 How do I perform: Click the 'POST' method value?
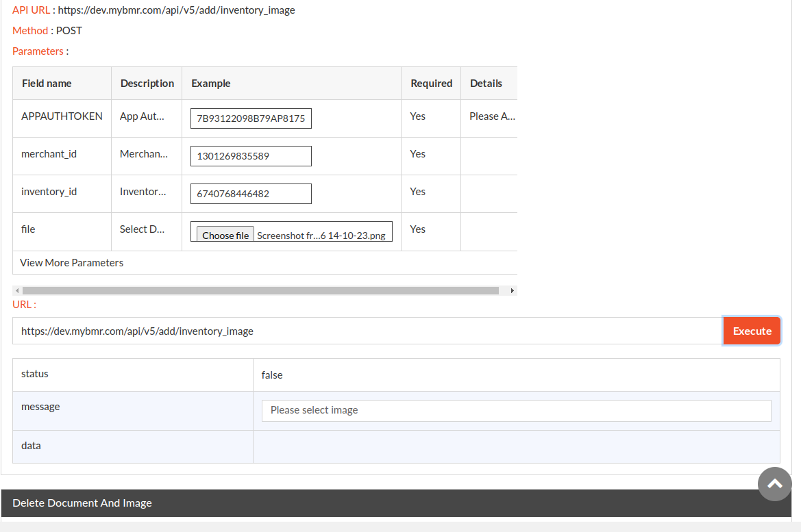69,31
